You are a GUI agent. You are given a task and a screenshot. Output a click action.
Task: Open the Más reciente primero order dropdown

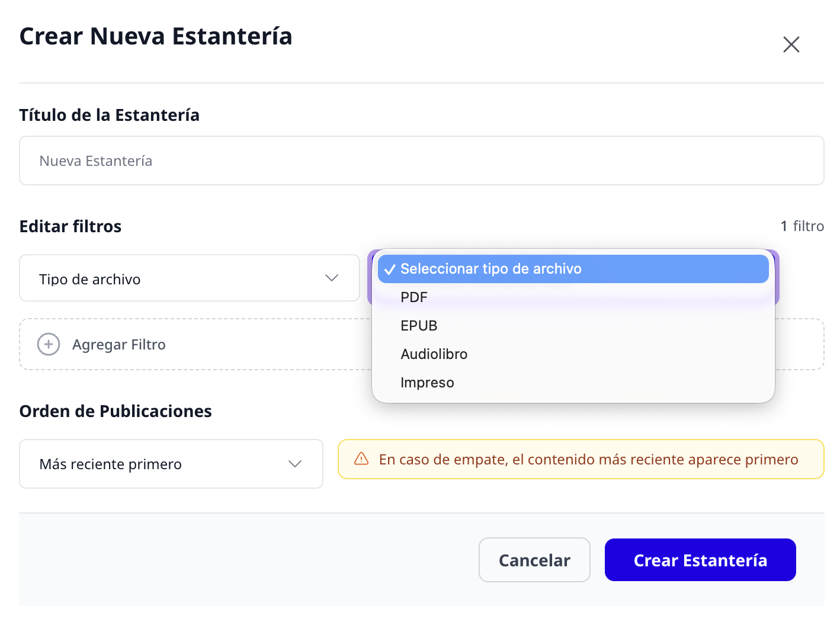pyautogui.click(x=171, y=464)
